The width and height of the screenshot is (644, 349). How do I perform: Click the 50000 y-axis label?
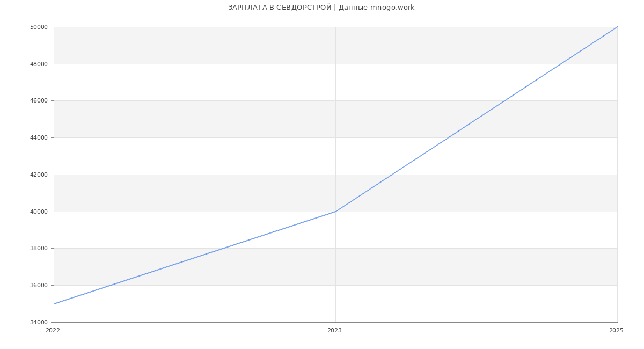(39, 27)
